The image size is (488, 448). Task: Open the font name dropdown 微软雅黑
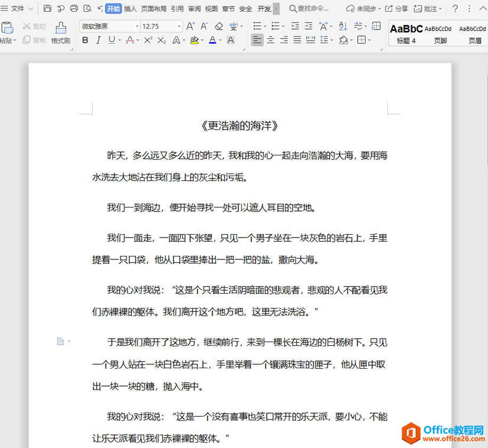click(x=137, y=27)
